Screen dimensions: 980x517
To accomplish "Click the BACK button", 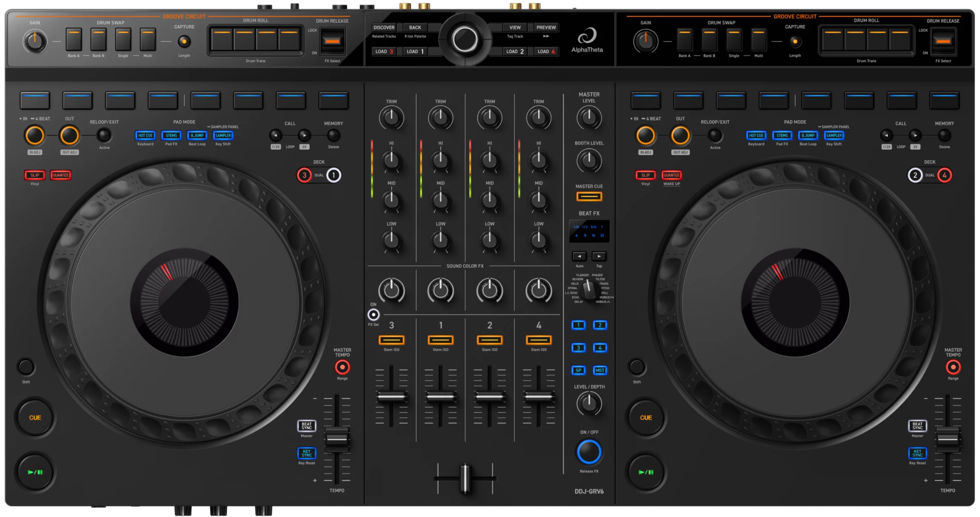I will click(415, 27).
